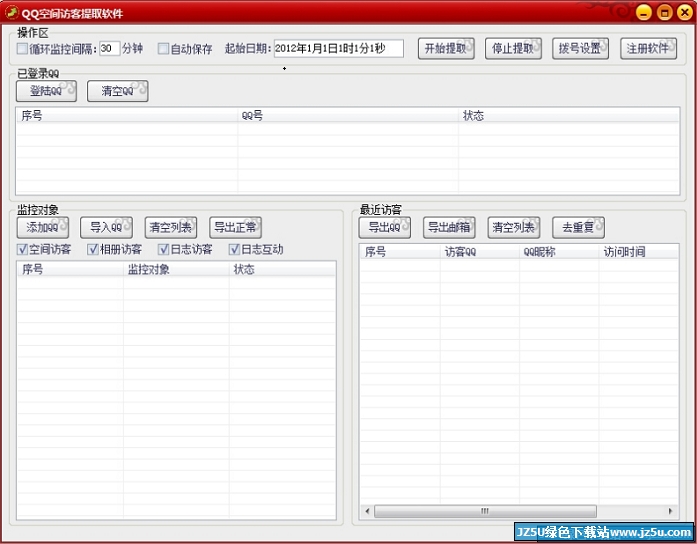697x544 pixels.
Task: Click the 起始日期 date input field
Action: [339, 48]
